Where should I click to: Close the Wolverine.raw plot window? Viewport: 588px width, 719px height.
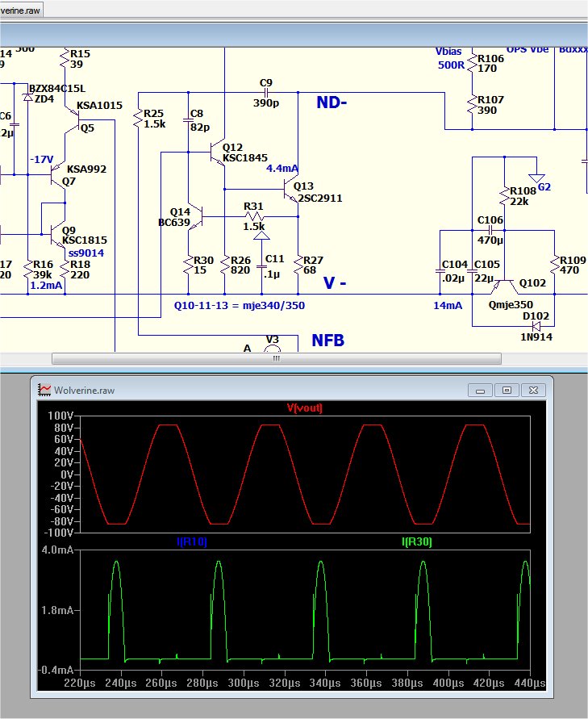[533, 391]
